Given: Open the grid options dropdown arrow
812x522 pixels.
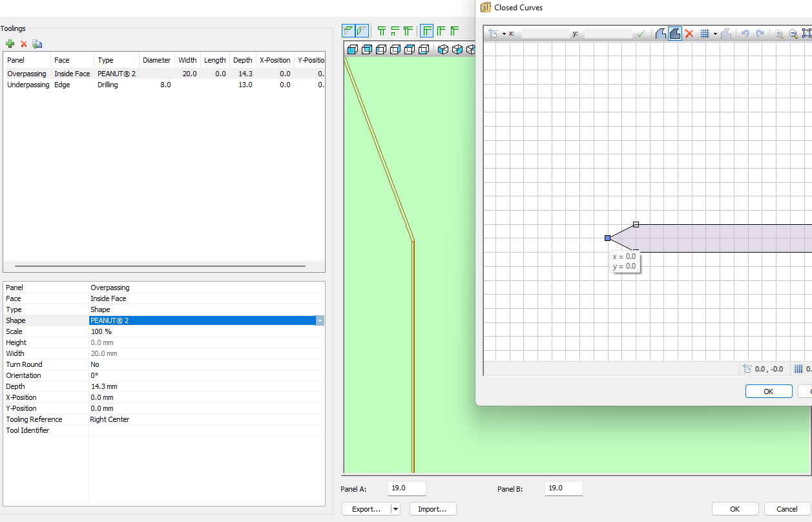Looking at the screenshot, I should pyautogui.click(x=715, y=34).
